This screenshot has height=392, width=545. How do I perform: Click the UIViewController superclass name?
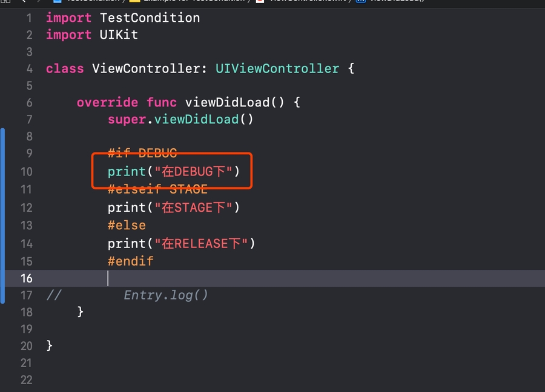(277, 69)
